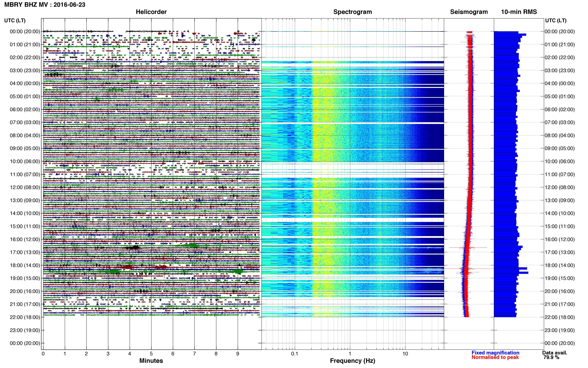Click the '10-min RMS' panel heading
Viewport: 588px width, 368px height.
[519, 12]
